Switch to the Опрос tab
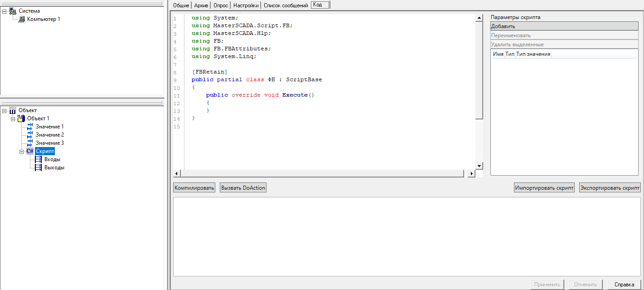Image resolution: width=644 pixels, height=290 pixels. pos(221,5)
